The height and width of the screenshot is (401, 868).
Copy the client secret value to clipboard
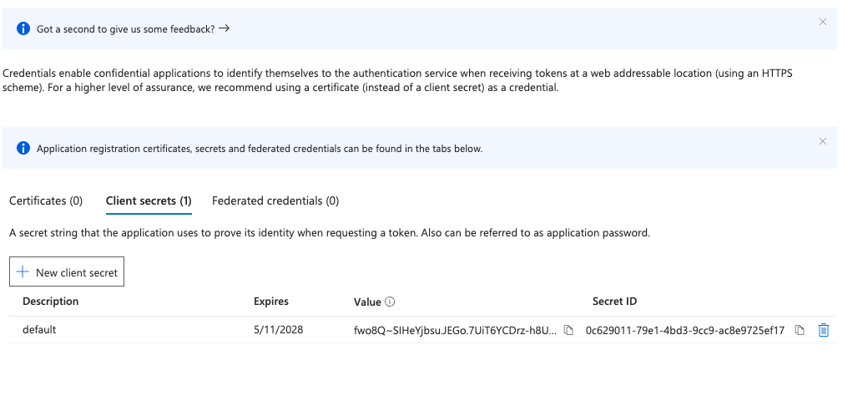coord(568,330)
